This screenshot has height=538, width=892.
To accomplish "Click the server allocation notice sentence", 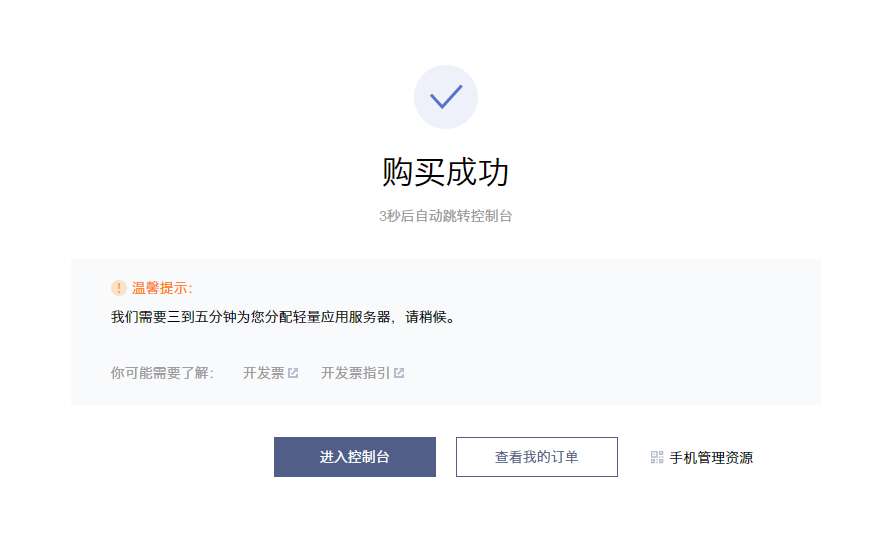I will pos(283,318).
